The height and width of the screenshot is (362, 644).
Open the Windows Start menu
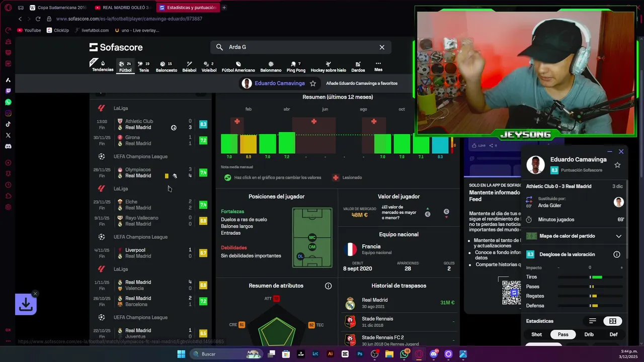tap(181, 354)
